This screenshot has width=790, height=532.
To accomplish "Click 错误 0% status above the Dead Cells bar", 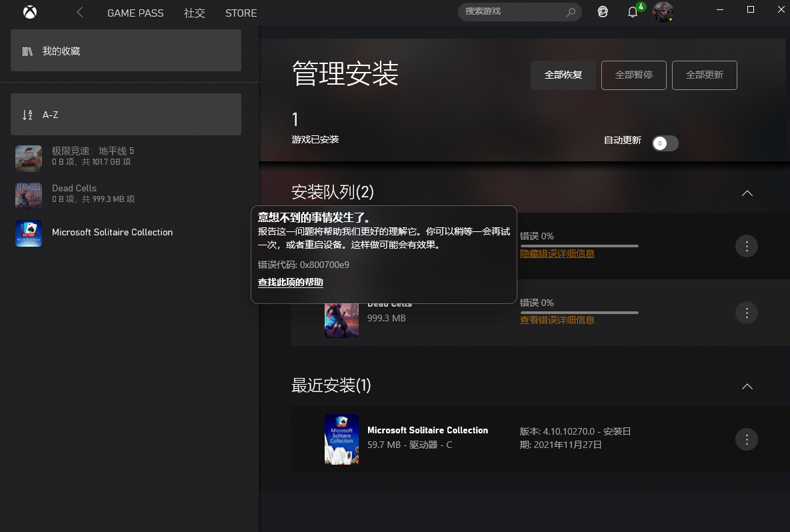I will point(537,303).
